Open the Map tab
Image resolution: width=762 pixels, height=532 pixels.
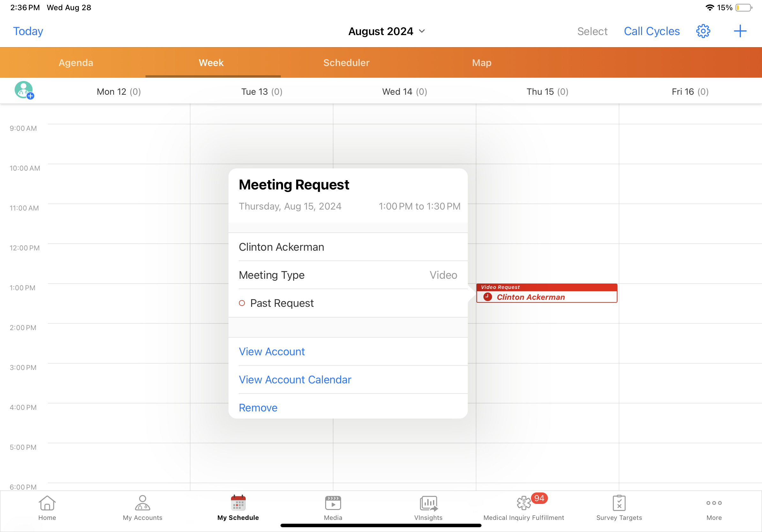pyautogui.click(x=482, y=63)
